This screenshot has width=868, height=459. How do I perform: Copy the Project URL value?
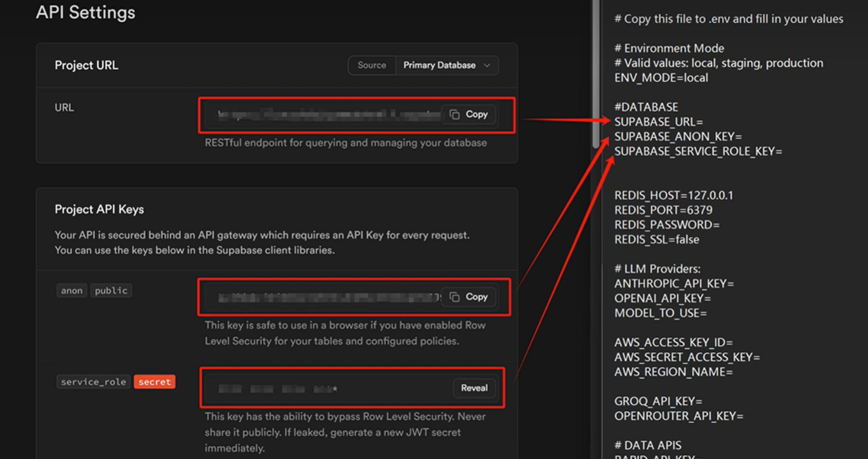coord(468,115)
